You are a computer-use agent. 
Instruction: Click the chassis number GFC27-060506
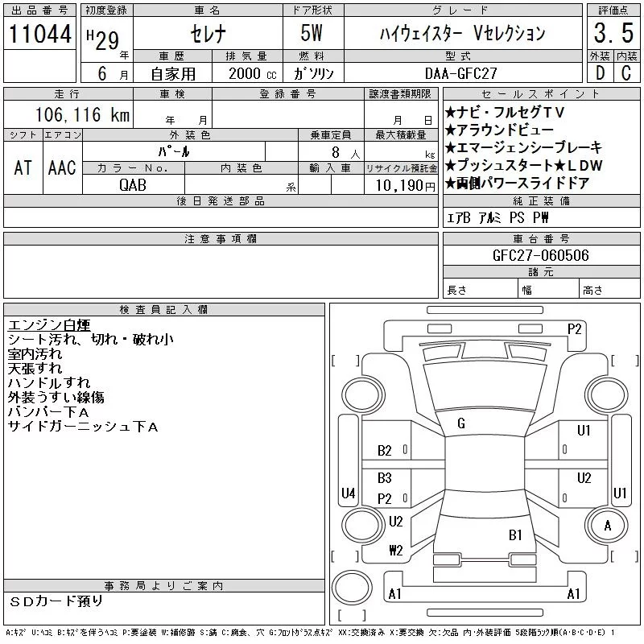point(540,256)
